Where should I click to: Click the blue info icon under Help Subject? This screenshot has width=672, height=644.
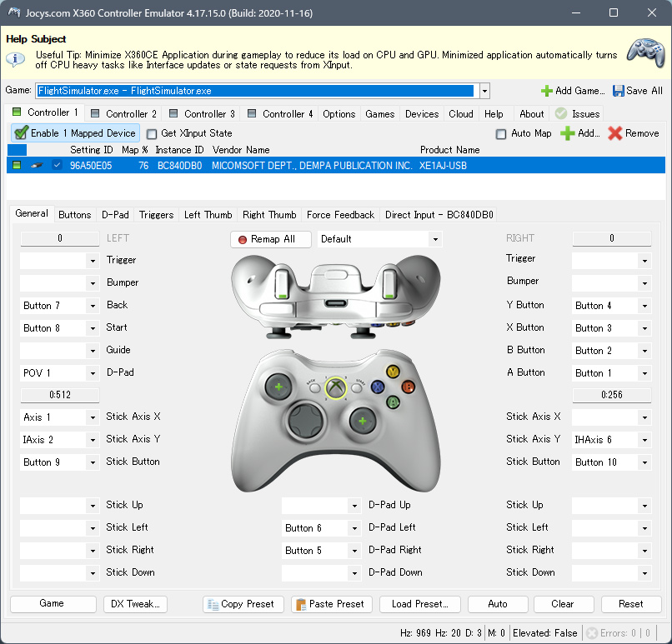click(x=16, y=58)
